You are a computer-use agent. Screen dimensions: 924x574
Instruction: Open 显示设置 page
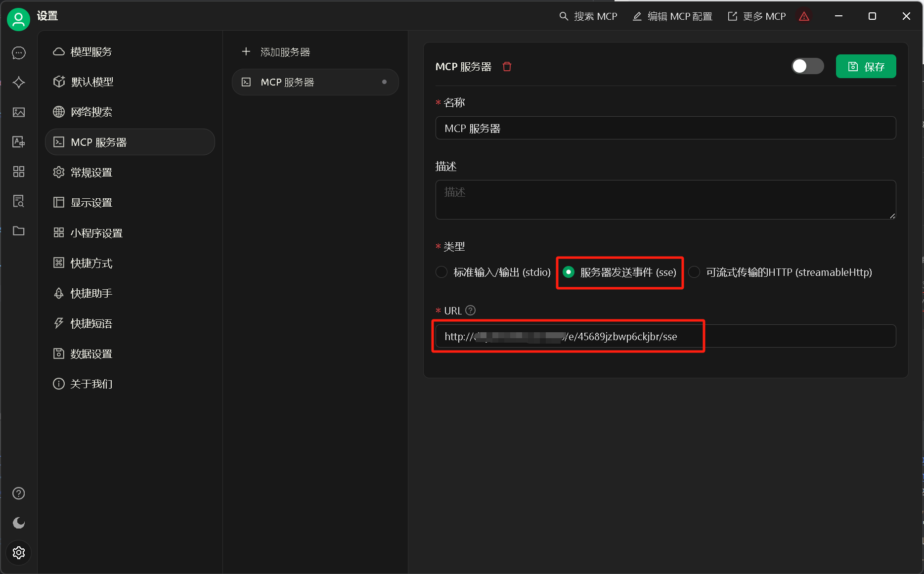(x=130, y=203)
